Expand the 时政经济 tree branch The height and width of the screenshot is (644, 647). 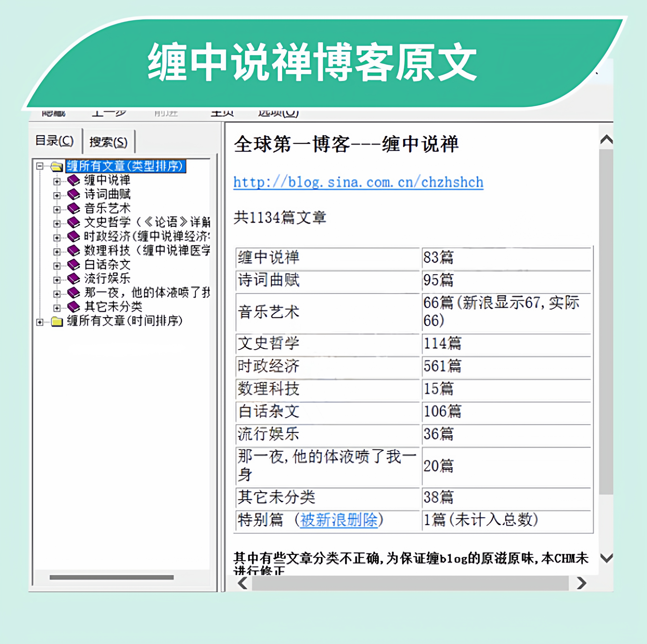coord(57,238)
